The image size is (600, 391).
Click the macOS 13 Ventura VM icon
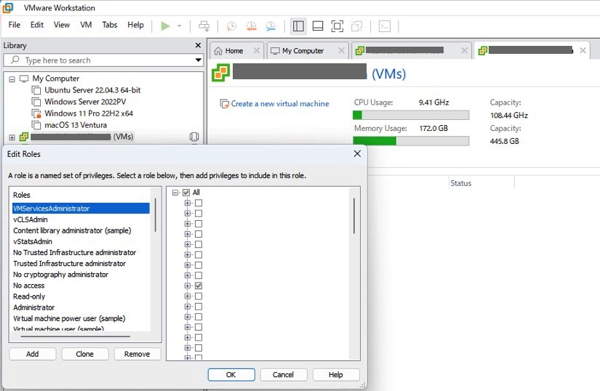(36, 125)
